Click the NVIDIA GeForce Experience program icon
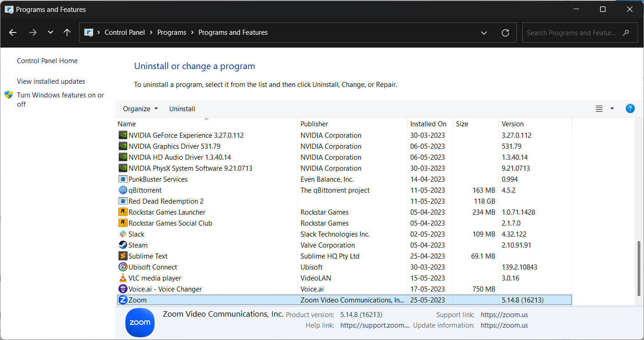The image size is (644, 340). pyautogui.click(x=123, y=135)
